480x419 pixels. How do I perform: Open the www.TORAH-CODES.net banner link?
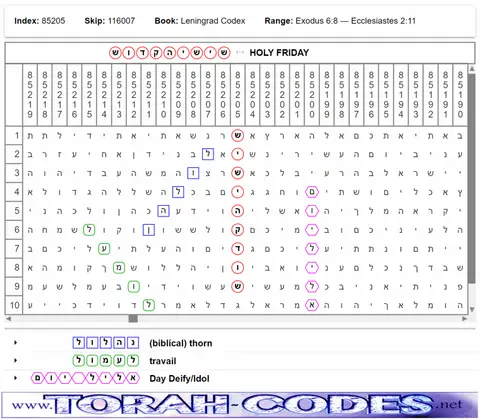point(240,404)
